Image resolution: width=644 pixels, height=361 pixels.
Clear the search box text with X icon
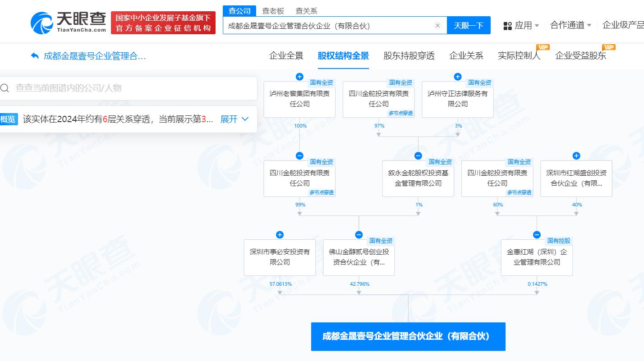(x=437, y=26)
